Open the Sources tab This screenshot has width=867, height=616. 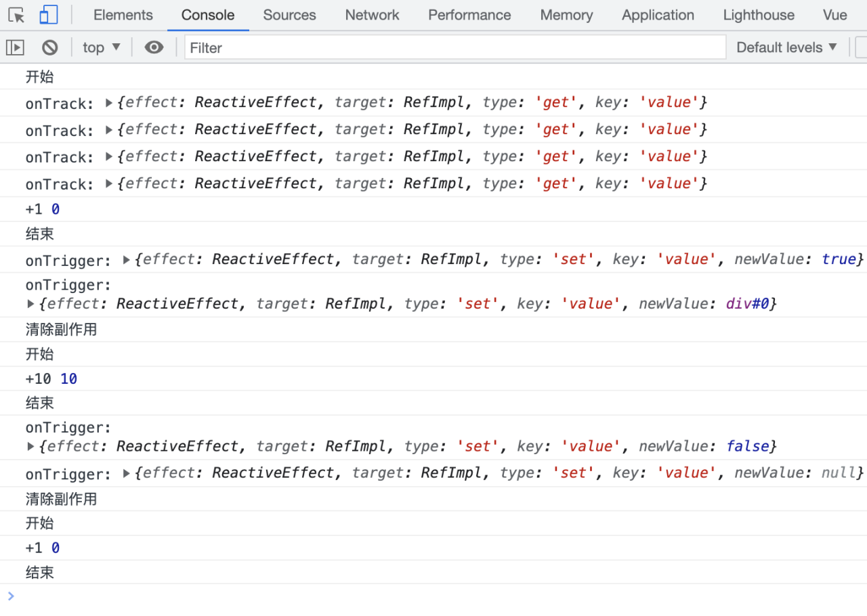point(289,15)
